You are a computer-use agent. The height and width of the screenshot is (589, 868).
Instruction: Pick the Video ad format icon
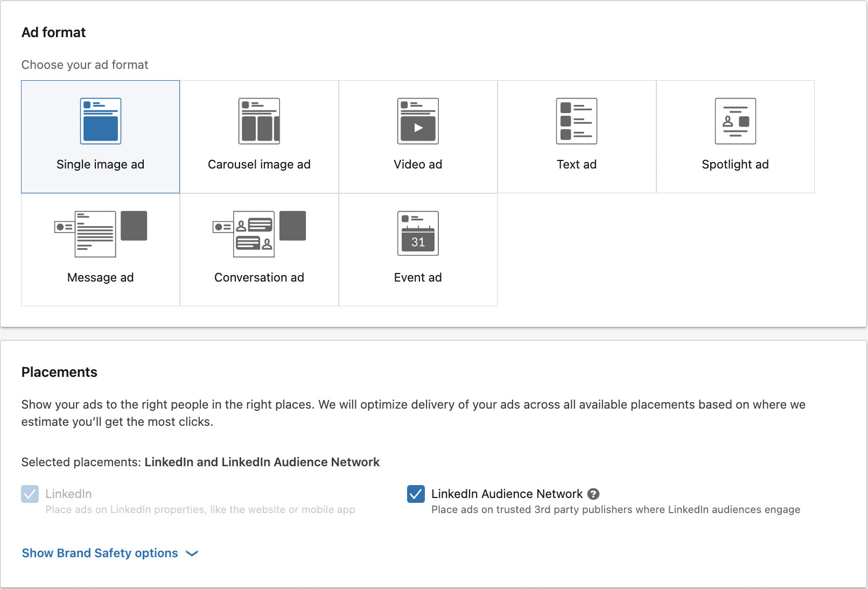pos(418,121)
